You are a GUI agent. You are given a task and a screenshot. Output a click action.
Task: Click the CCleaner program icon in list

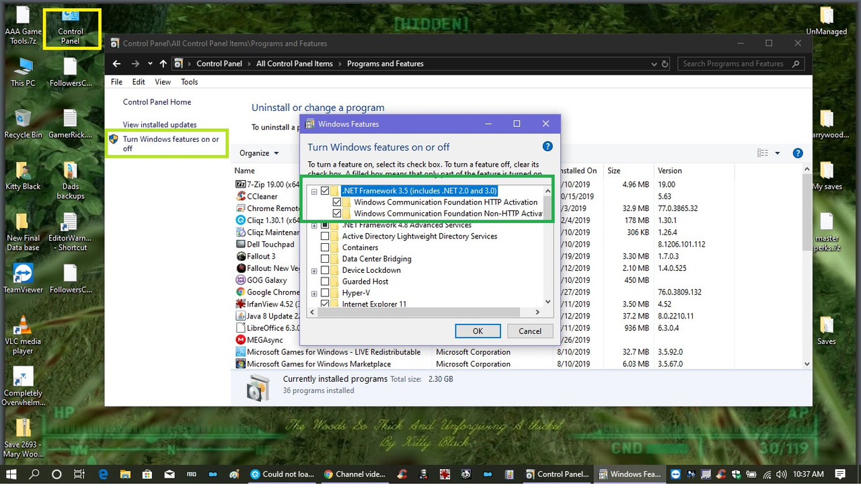[x=240, y=196]
